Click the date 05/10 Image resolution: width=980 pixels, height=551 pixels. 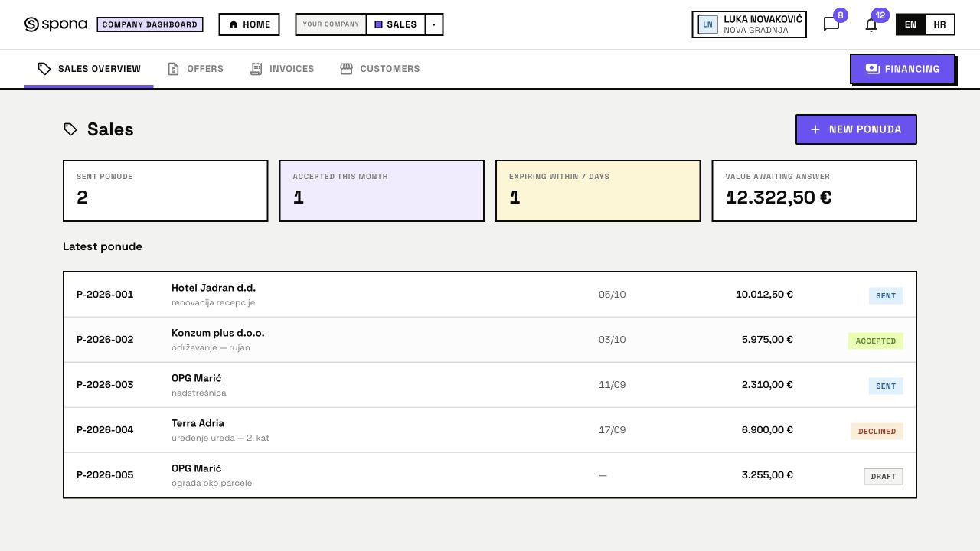(612, 295)
